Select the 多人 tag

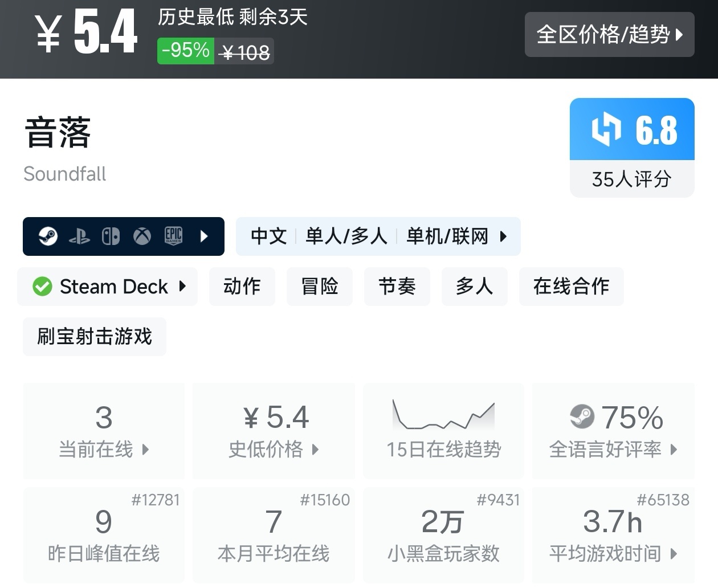[x=475, y=287]
